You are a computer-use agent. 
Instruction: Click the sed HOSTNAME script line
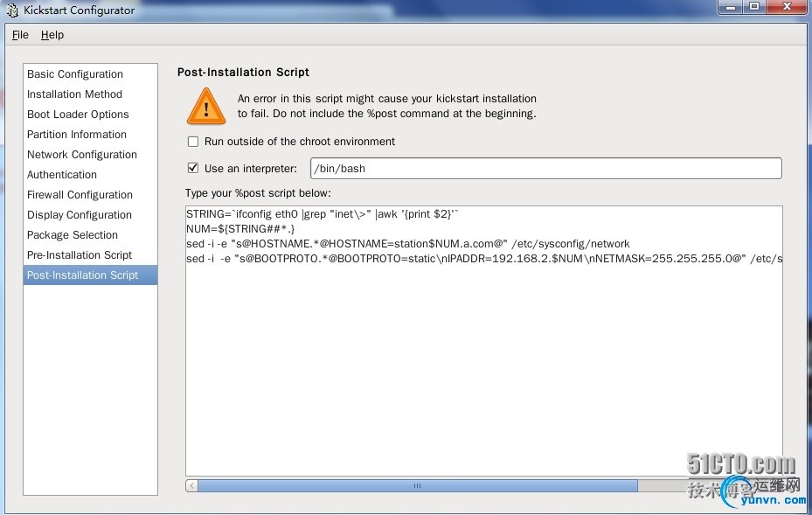pyautogui.click(x=407, y=244)
